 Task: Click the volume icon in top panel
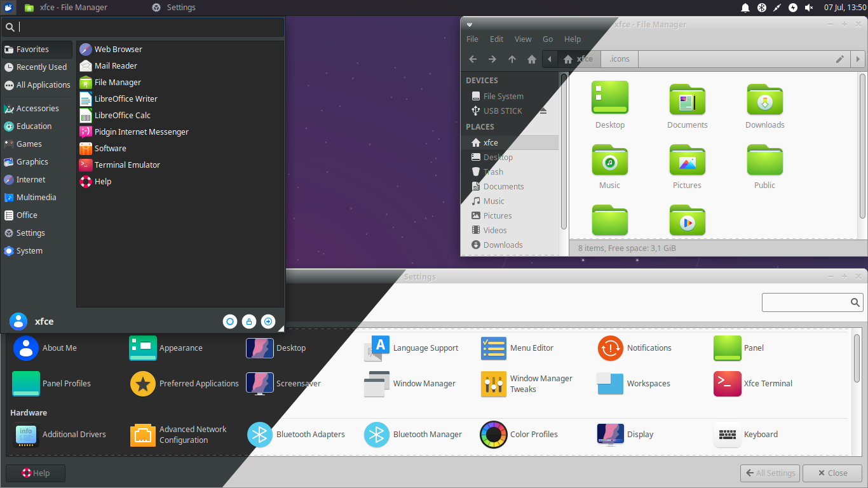pos(809,8)
